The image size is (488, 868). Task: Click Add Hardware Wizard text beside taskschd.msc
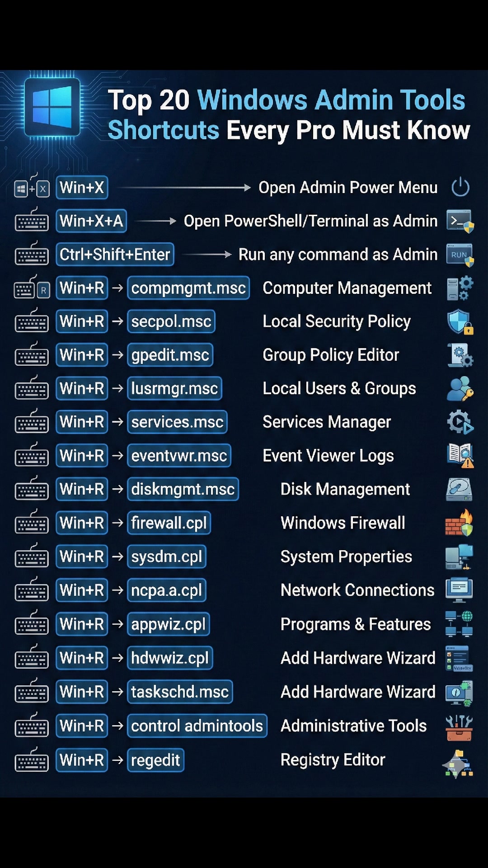358,692
